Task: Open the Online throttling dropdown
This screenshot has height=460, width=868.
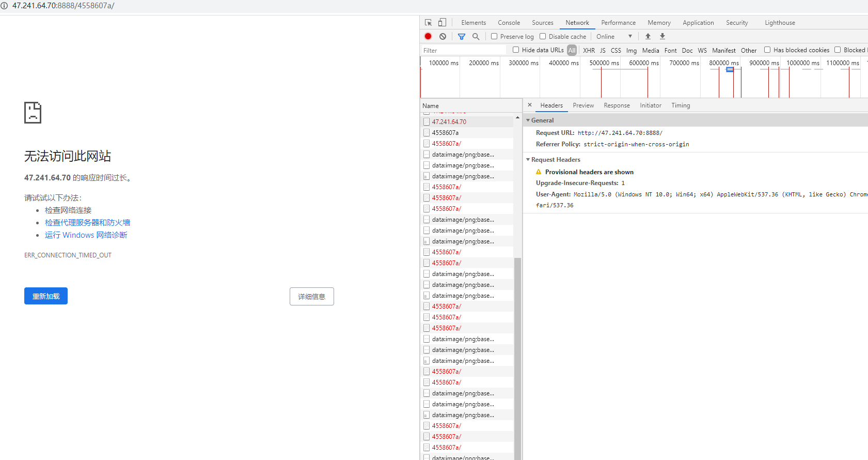Action: point(614,37)
